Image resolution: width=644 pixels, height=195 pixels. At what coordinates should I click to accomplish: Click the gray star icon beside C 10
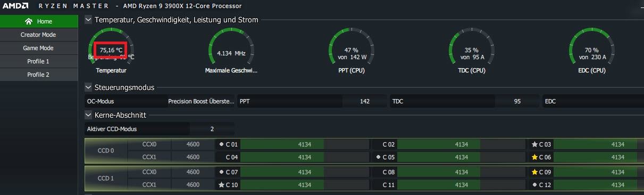[x=221, y=185]
